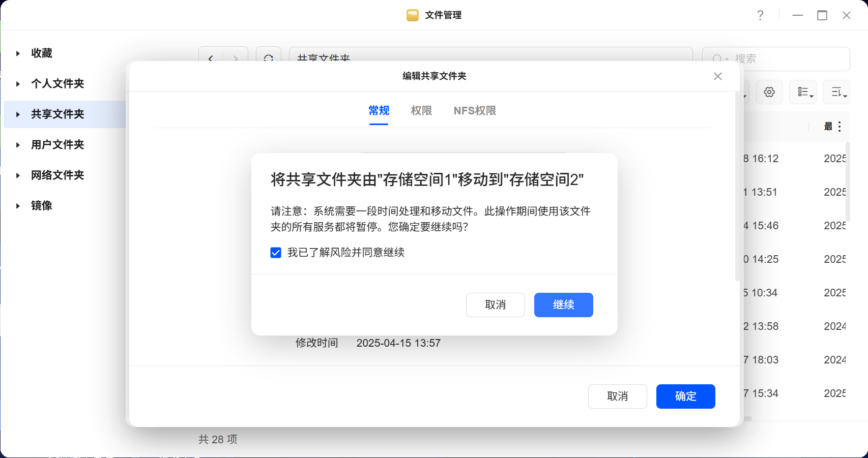Select 镜像 in the sidebar
The height and width of the screenshot is (458, 868).
click(42, 206)
